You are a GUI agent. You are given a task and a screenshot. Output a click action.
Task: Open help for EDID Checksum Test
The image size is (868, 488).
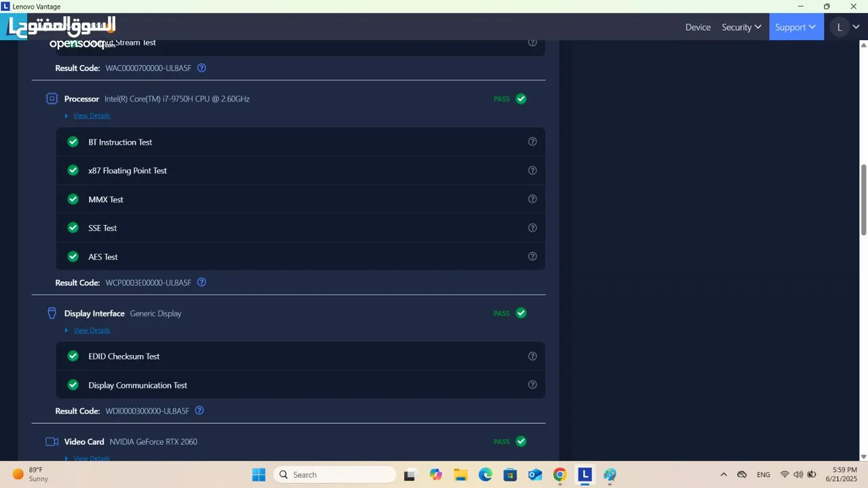pos(532,356)
